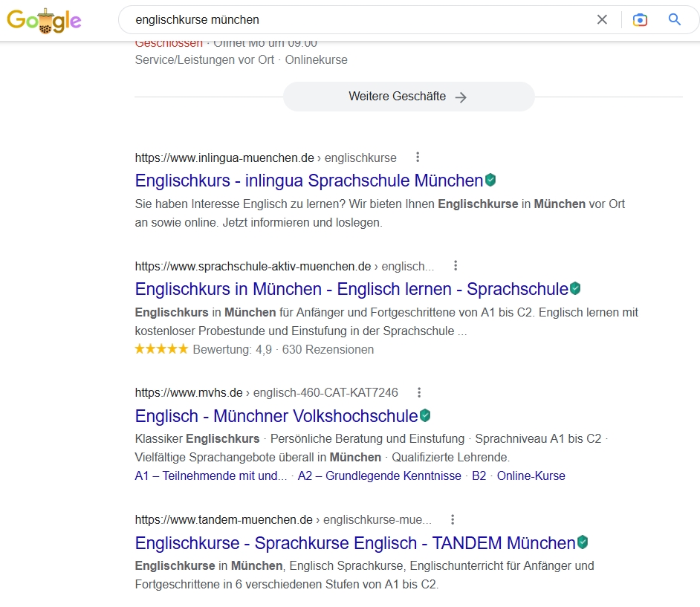Click verified shield beside Münchner Volkshochschule

[425, 415]
